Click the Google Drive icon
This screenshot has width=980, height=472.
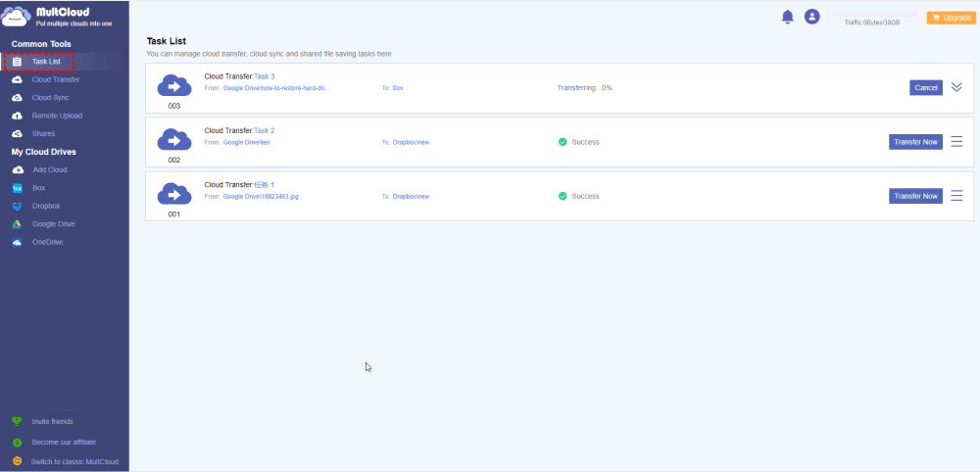(18, 224)
